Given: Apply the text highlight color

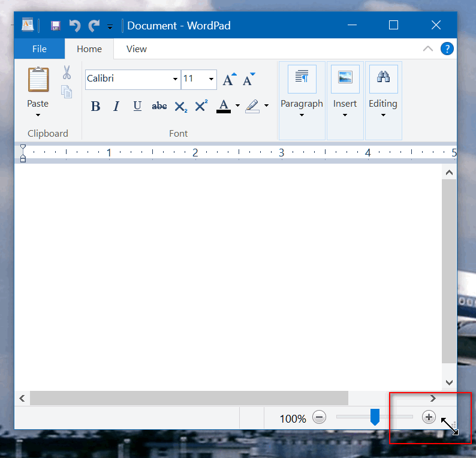Looking at the screenshot, I should (252, 106).
